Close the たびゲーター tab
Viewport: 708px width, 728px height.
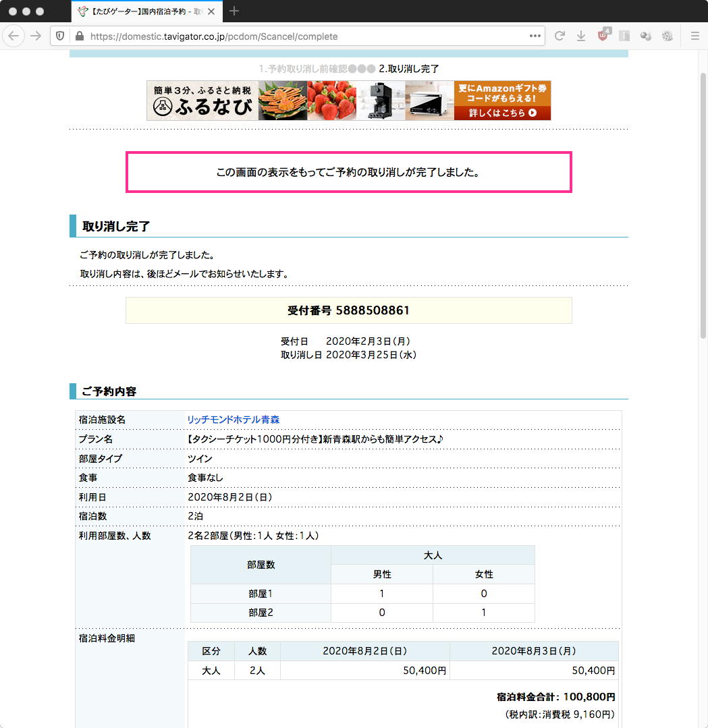[211, 11]
